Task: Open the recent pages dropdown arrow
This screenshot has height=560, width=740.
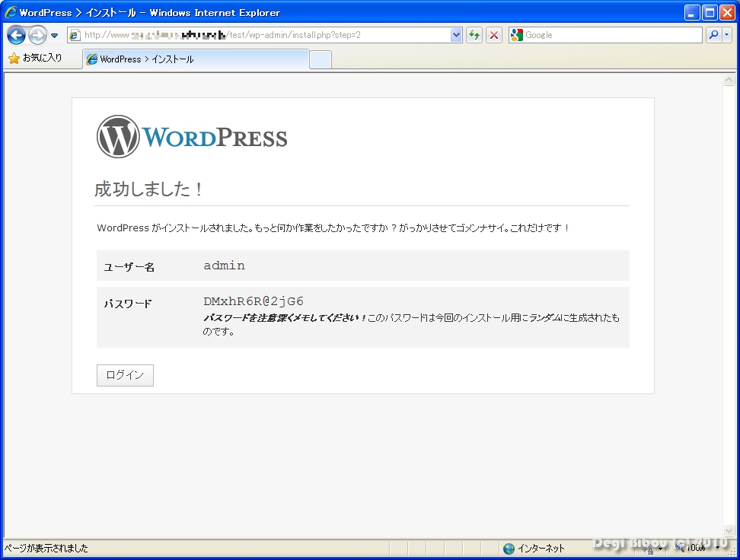Action: tap(54, 36)
